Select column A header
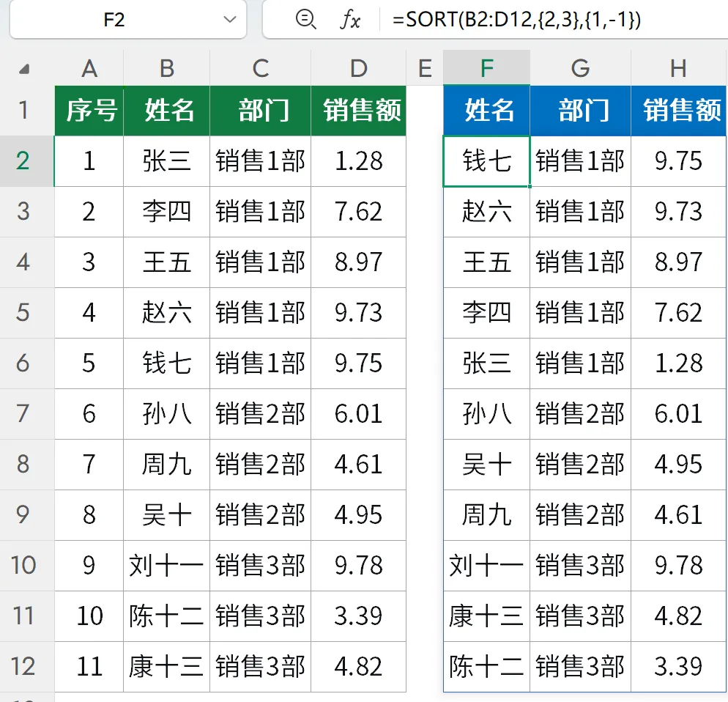 pyautogui.click(x=89, y=68)
